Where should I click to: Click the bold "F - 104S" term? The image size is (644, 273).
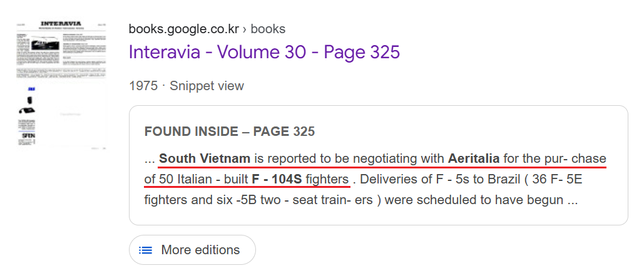[277, 180]
